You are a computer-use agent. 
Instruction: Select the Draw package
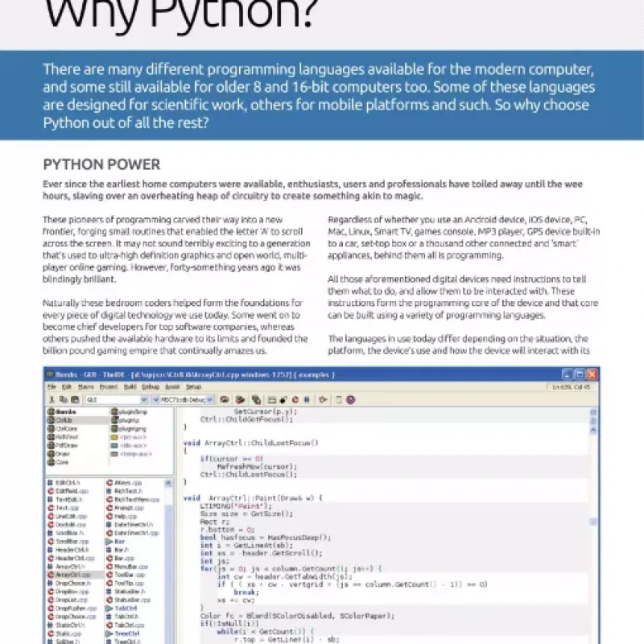coord(59,454)
